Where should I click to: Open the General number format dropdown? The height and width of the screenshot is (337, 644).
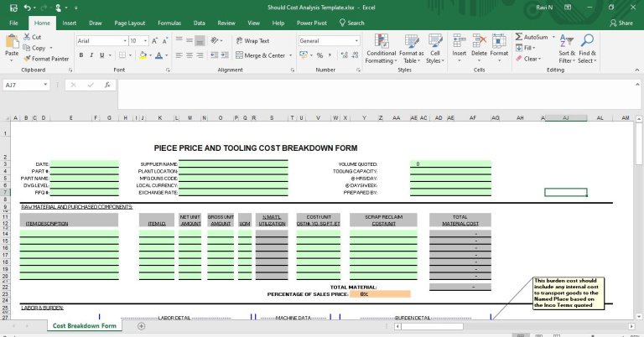pos(356,40)
